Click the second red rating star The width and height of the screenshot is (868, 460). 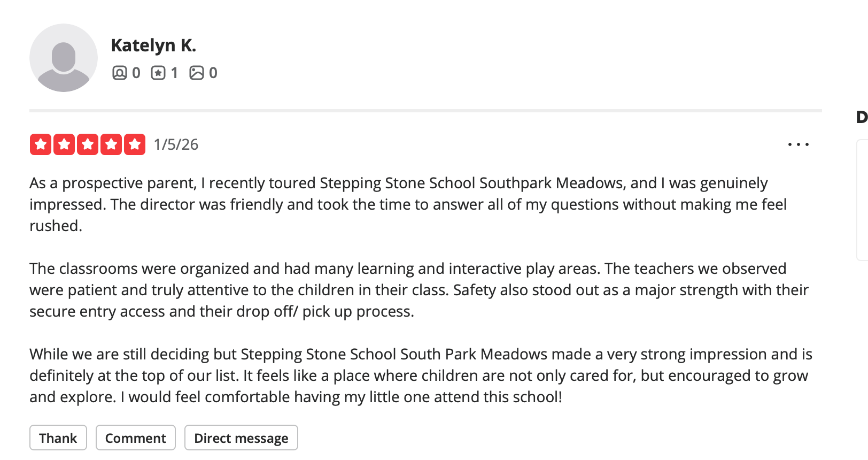coord(64,144)
